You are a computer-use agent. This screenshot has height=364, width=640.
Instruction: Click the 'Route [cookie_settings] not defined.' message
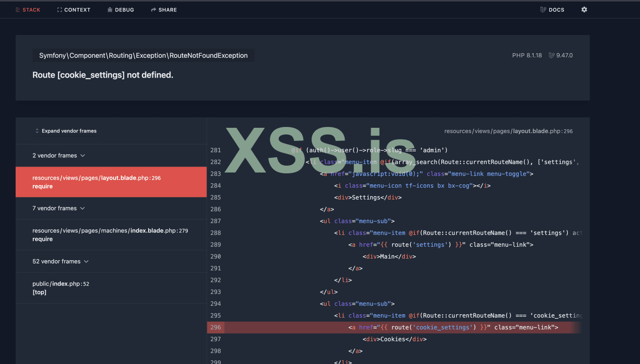(x=103, y=75)
